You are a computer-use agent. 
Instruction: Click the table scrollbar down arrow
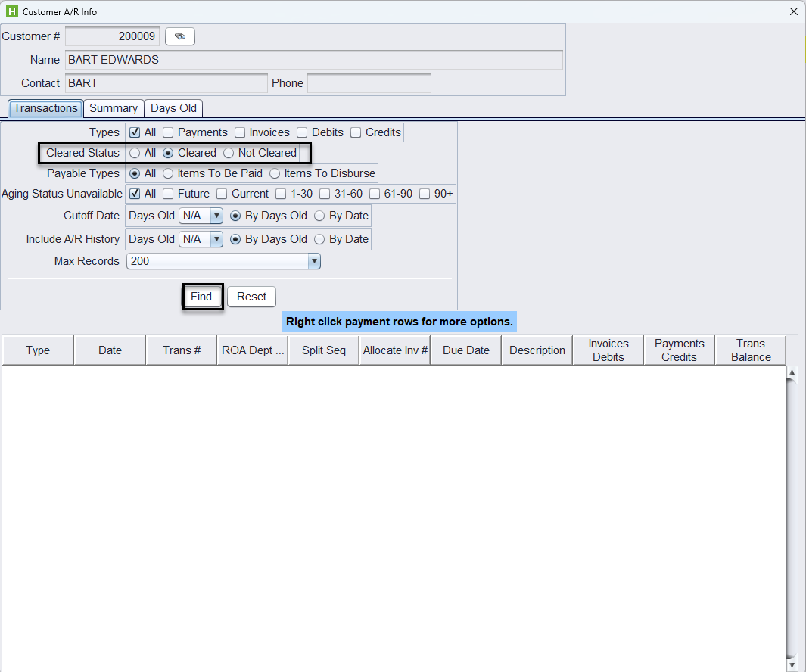(x=792, y=664)
